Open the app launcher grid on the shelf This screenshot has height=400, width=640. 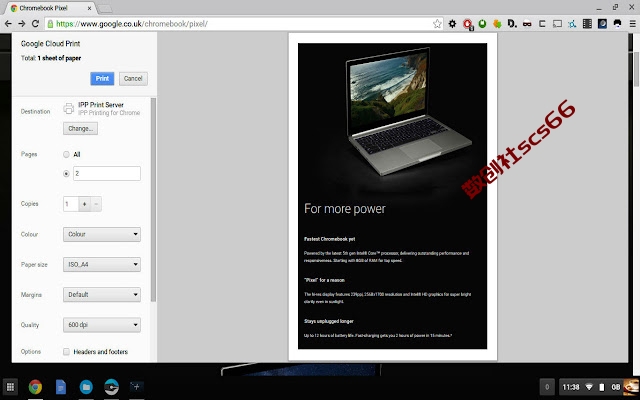pyautogui.click(x=11, y=387)
